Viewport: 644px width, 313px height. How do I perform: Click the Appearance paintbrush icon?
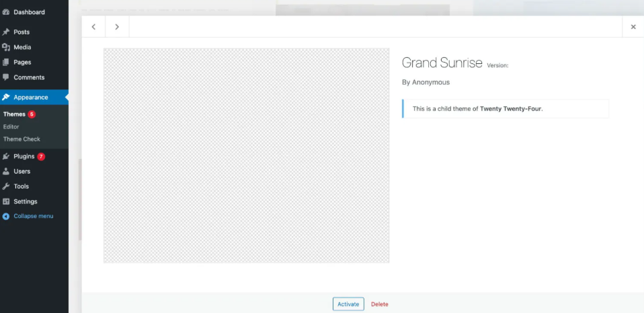click(x=6, y=98)
